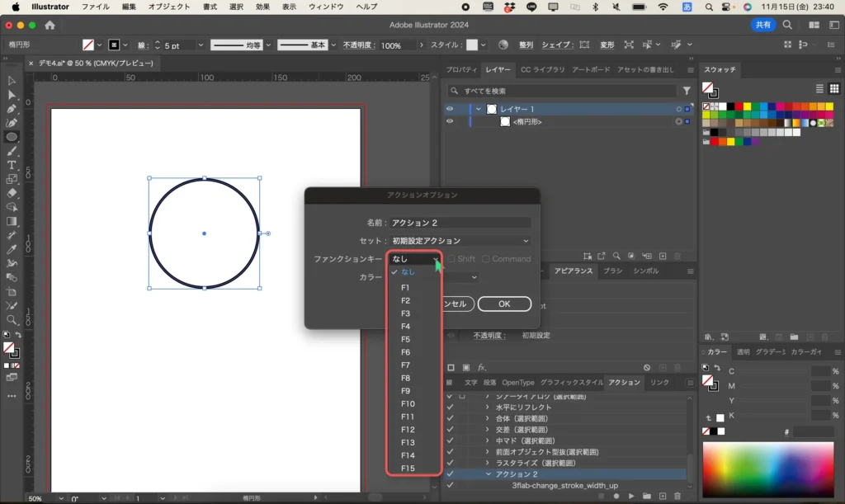845x504 pixels.
Task: Click the action name input field
Action: pos(460,223)
